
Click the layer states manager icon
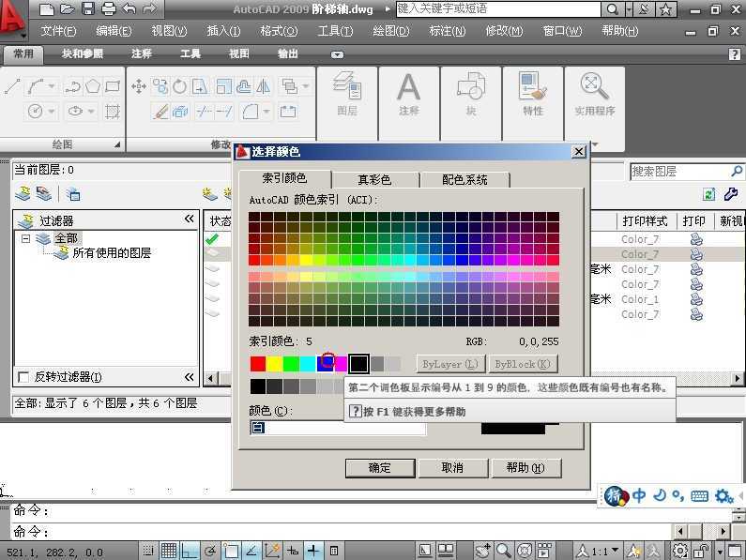tap(74, 194)
